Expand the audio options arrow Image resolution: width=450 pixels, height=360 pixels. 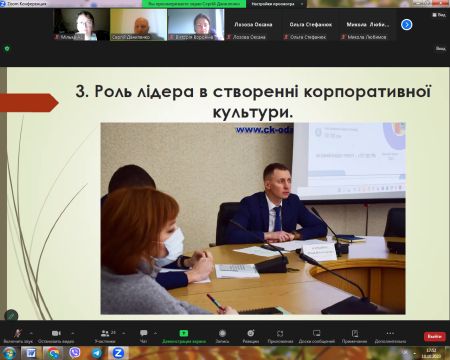[31, 333]
